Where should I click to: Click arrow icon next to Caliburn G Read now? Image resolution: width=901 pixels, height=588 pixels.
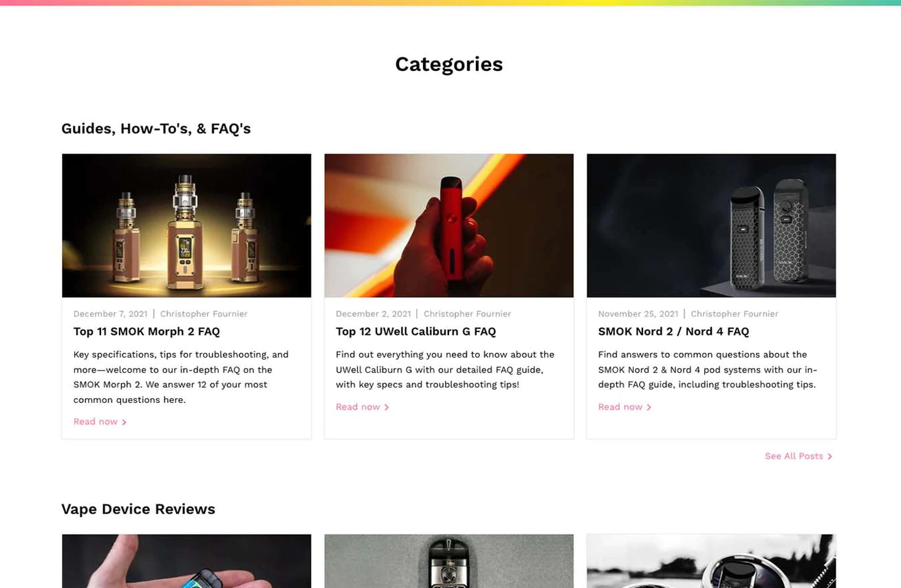click(387, 408)
